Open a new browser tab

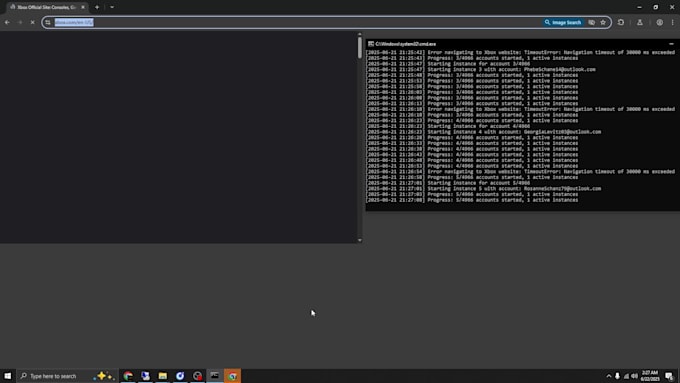[x=97, y=7]
